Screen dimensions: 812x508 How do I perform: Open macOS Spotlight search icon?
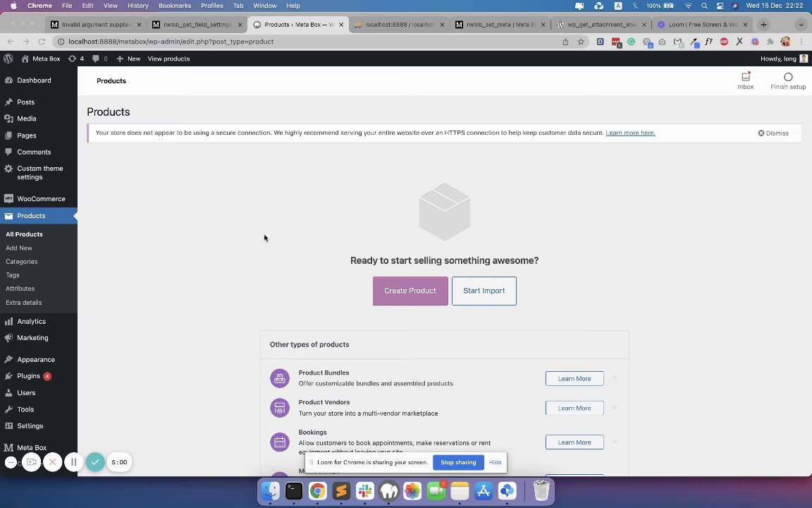[x=704, y=6]
